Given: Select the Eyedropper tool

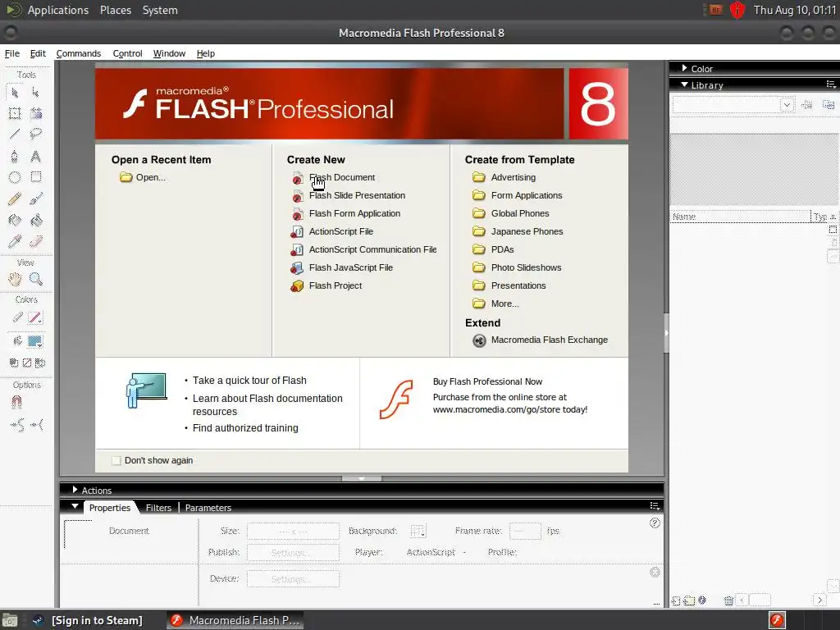Looking at the screenshot, I should [x=15, y=241].
